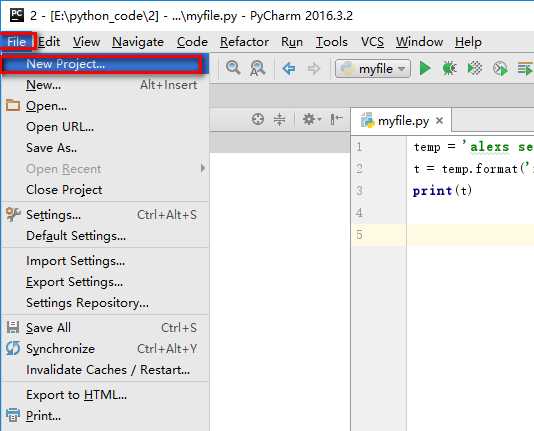Click the Open folder icon in File menu

click(13, 106)
